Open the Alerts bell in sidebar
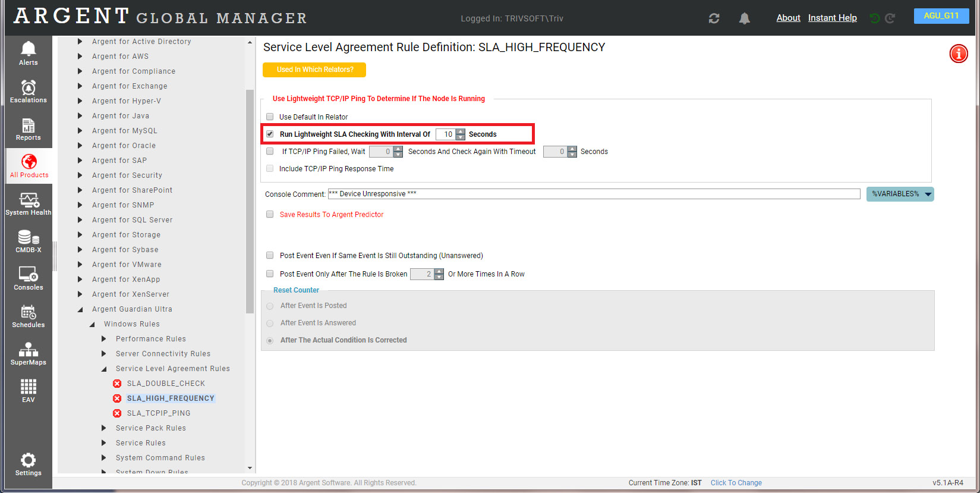The height and width of the screenshot is (493, 980). pos(28,54)
